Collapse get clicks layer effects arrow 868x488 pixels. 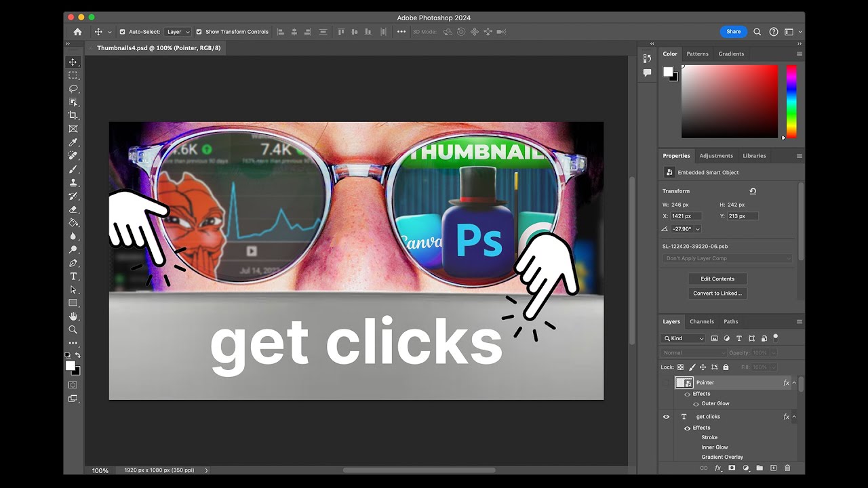point(794,417)
